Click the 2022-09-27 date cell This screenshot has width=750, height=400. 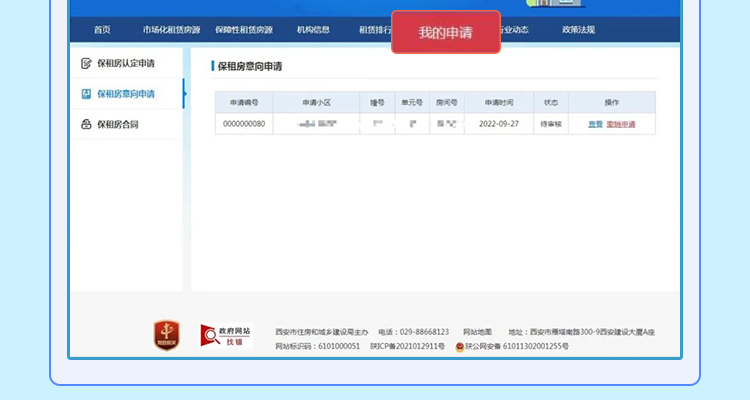tap(499, 123)
